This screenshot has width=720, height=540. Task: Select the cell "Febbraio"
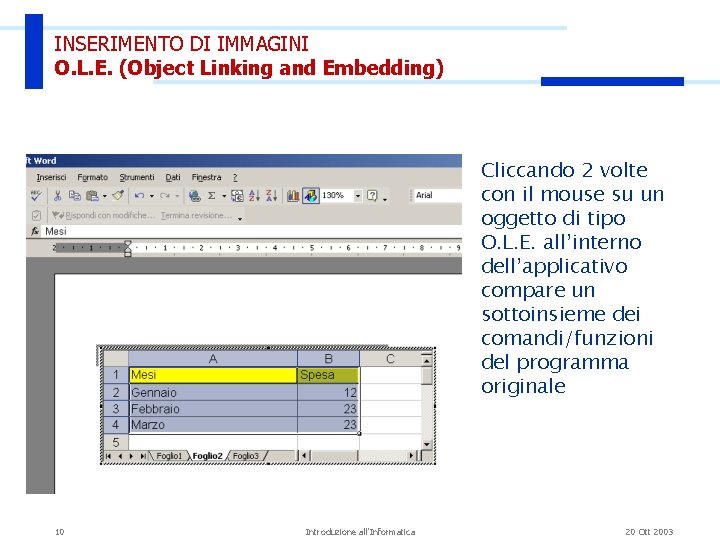pyautogui.click(x=213, y=409)
